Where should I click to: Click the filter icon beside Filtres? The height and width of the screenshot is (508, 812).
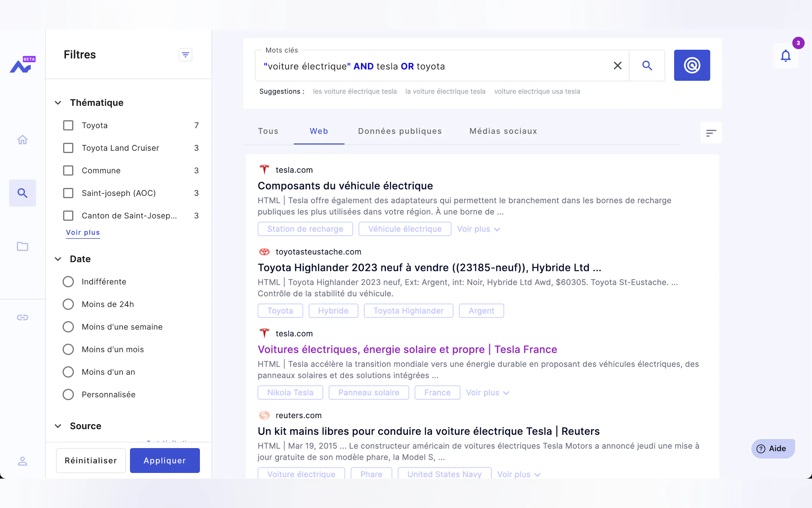tap(185, 55)
